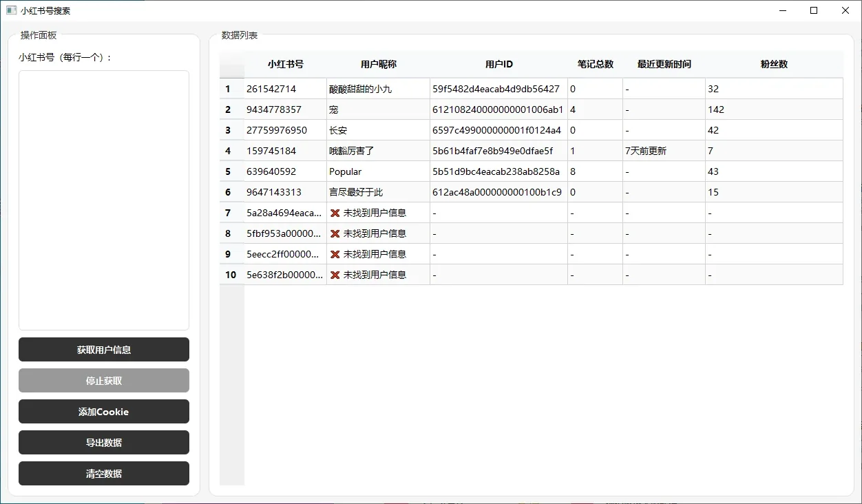Click the cell containing 261542714
The height and width of the screenshot is (504, 862).
tap(286, 89)
